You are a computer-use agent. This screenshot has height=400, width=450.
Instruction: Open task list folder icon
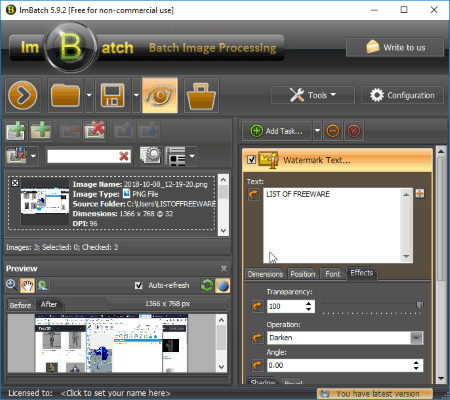65,96
